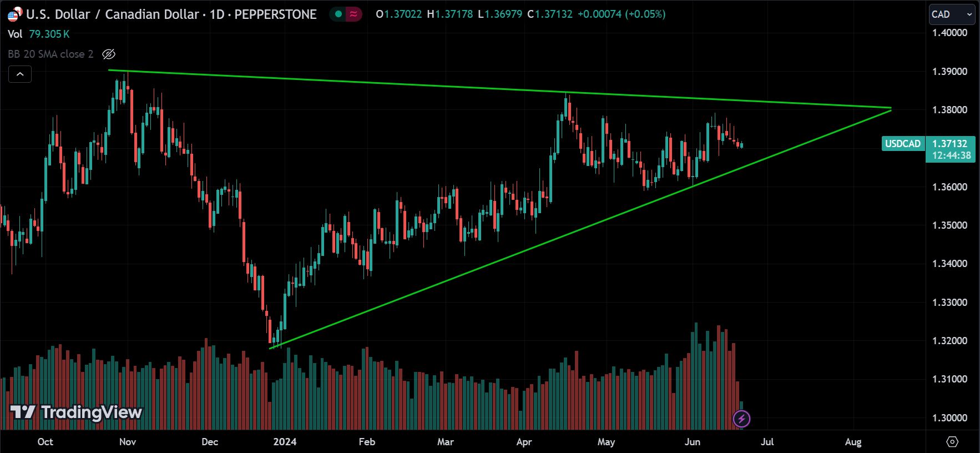Click the low value L1.36979 in header
The width and height of the screenshot is (980, 453).
(500, 14)
